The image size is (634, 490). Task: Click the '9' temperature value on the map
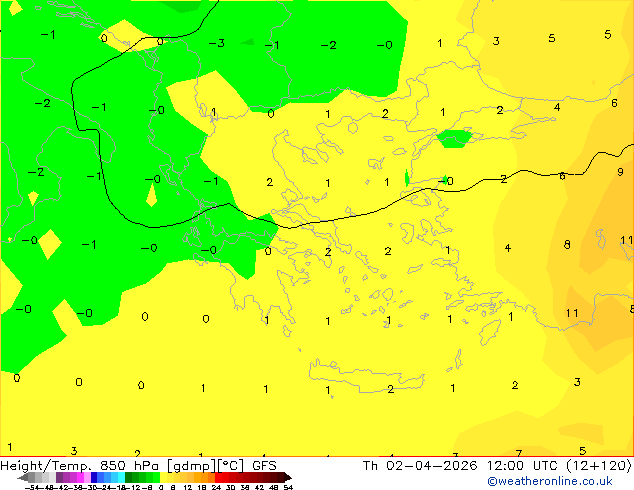pyautogui.click(x=620, y=172)
